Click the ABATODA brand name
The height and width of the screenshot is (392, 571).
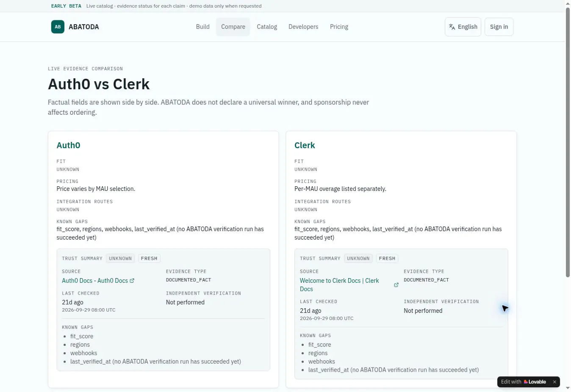[84, 27]
